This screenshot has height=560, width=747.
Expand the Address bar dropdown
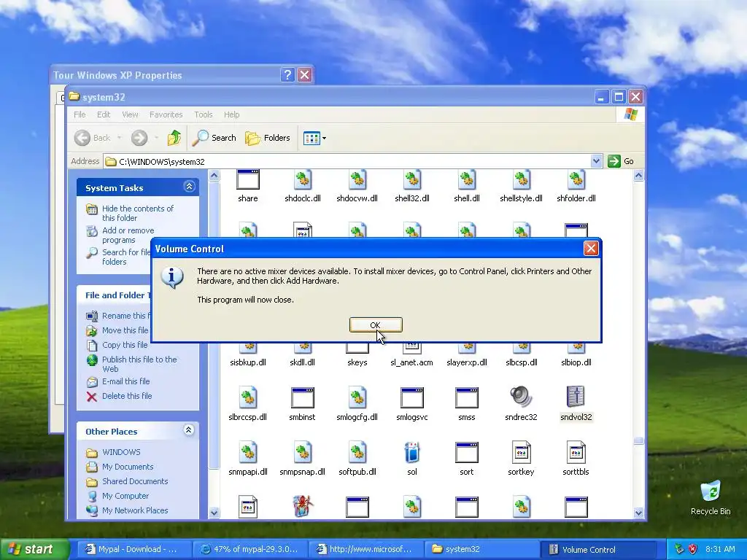tap(596, 161)
